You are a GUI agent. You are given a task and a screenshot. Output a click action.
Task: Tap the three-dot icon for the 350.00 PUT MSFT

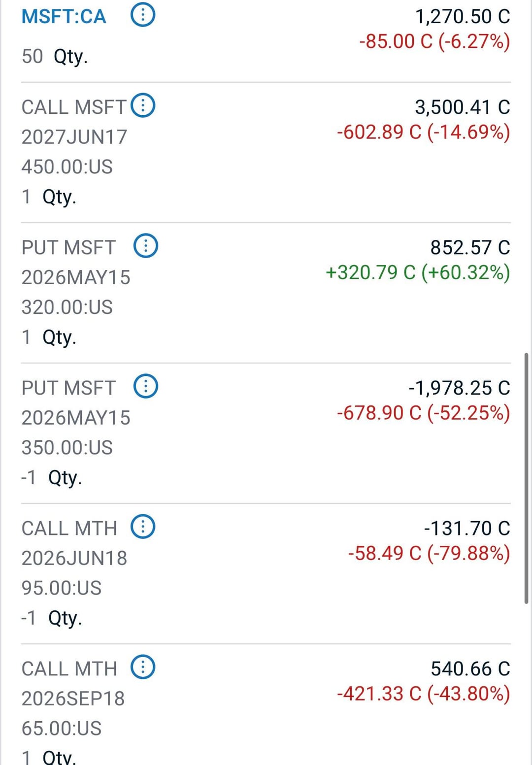146,386
